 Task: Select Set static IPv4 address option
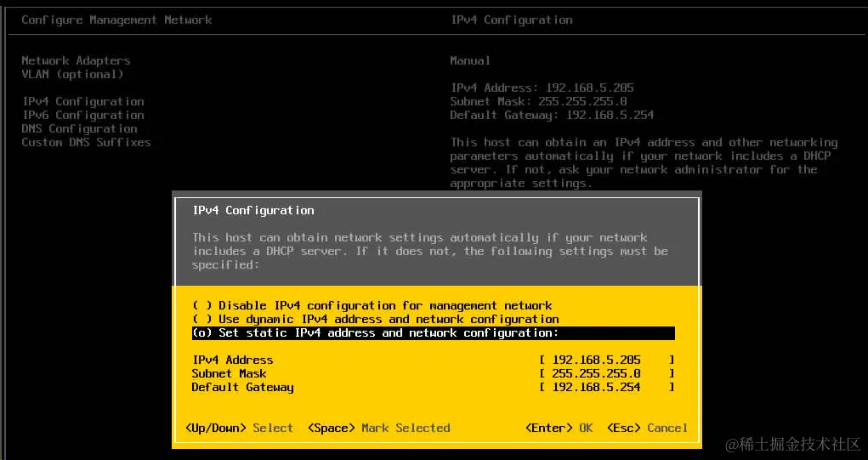[433, 332]
